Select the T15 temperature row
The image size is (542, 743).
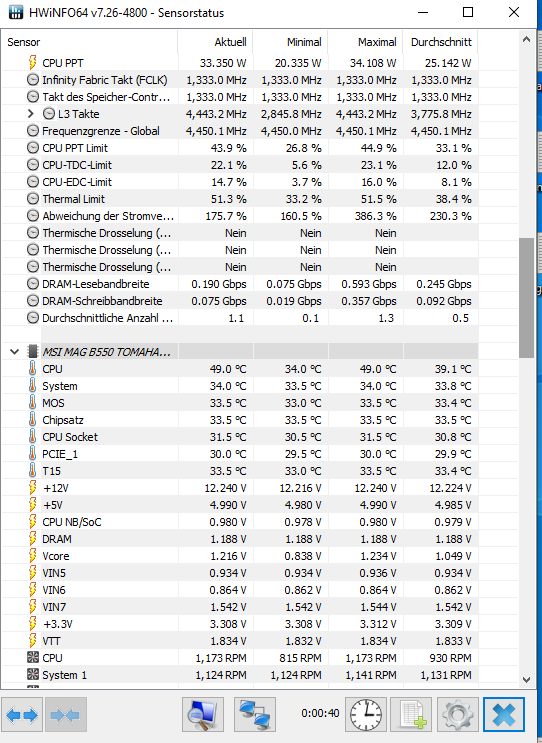point(240,471)
